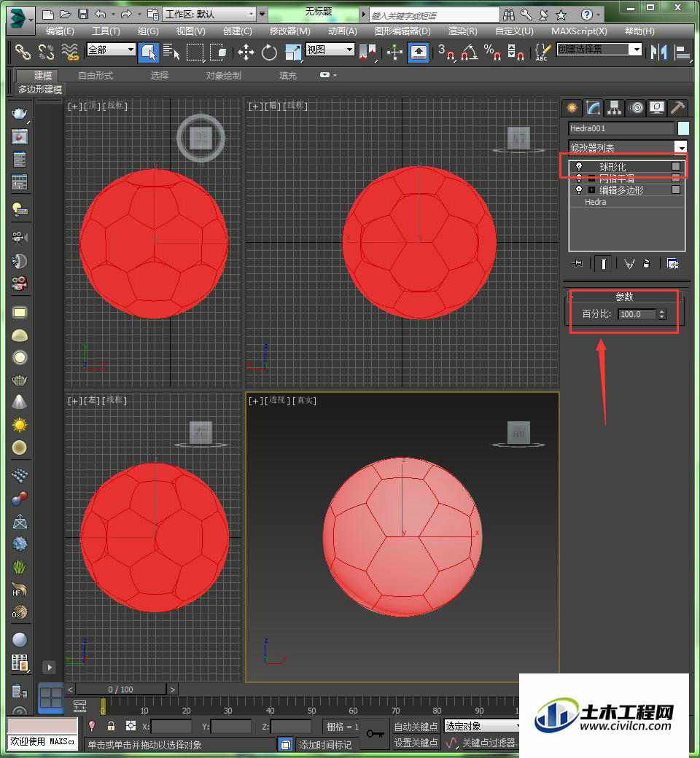
Task: Activate the Select and Rotate tool
Action: pos(269,52)
